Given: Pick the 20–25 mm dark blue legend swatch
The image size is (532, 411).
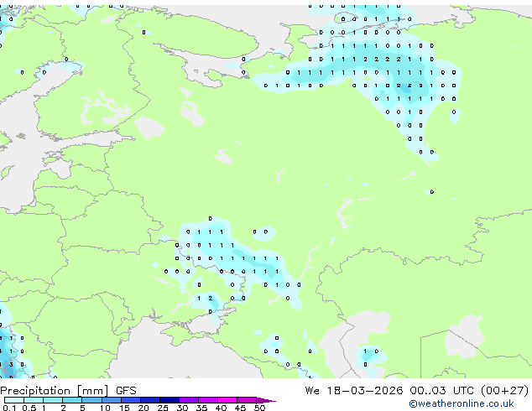Looking at the screenshot, I should pyautogui.click(x=149, y=400).
